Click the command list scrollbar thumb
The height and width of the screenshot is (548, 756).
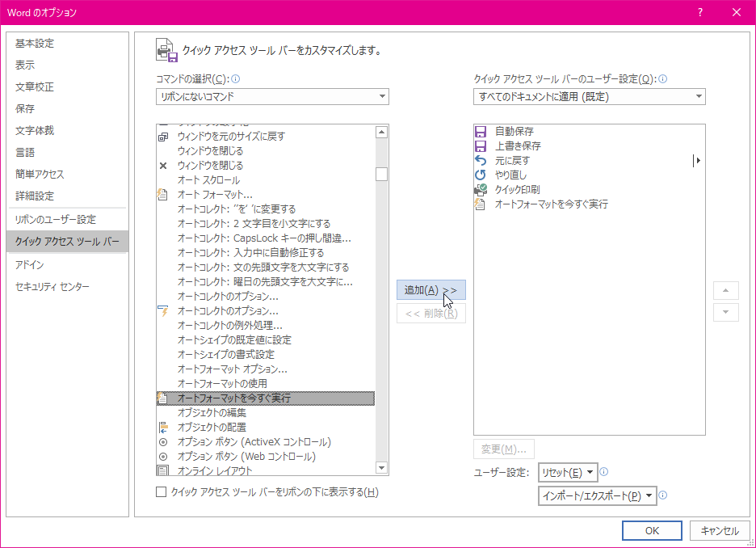pyautogui.click(x=381, y=174)
